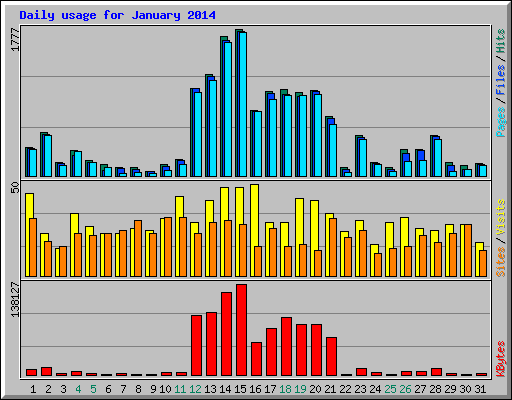Viewport: 512px width, 400px height.
Task: Select the red KBytes bar for day 16
Action: [x=257, y=359]
